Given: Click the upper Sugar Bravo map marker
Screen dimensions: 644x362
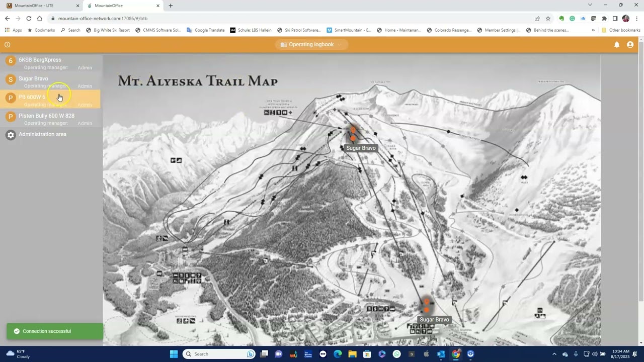Looking at the screenshot, I should [353, 134].
